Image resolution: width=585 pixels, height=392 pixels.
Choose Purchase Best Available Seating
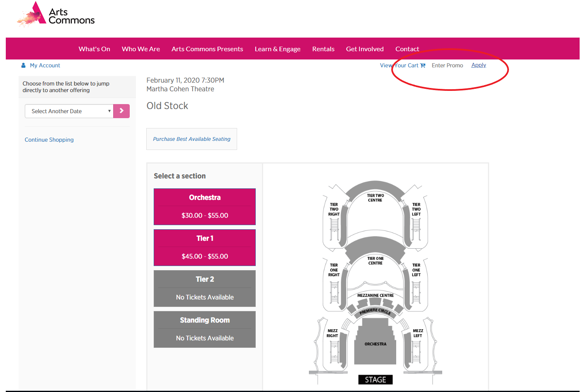tap(192, 139)
